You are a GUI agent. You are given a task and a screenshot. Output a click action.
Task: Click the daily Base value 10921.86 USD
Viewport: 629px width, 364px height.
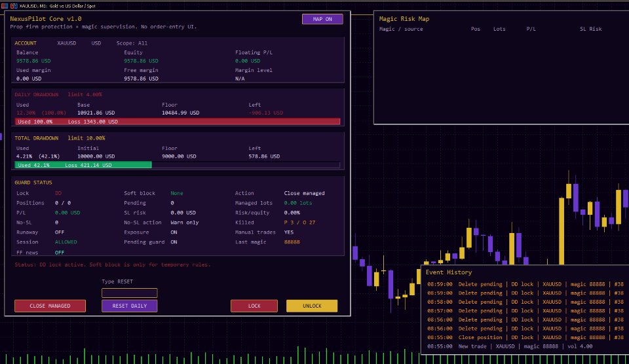[x=96, y=113]
